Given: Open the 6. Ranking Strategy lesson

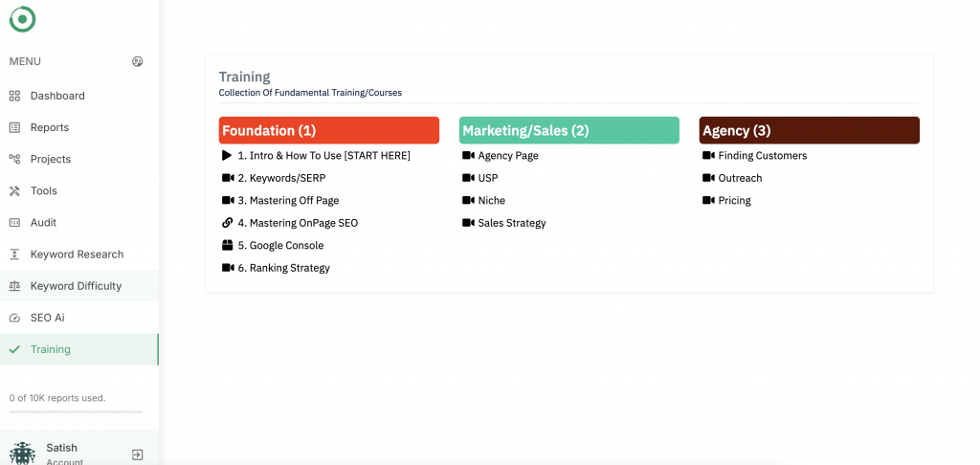Looking at the screenshot, I should (283, 268).
